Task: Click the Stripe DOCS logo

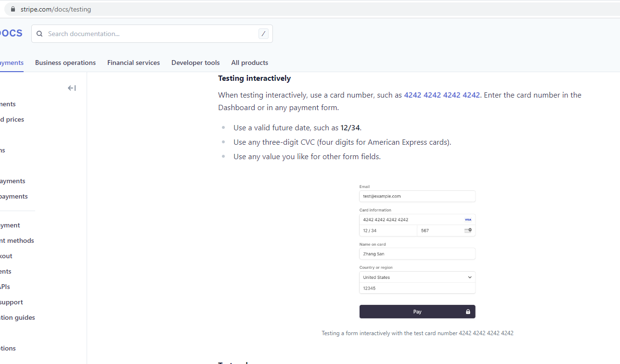Action: point(11,33)
